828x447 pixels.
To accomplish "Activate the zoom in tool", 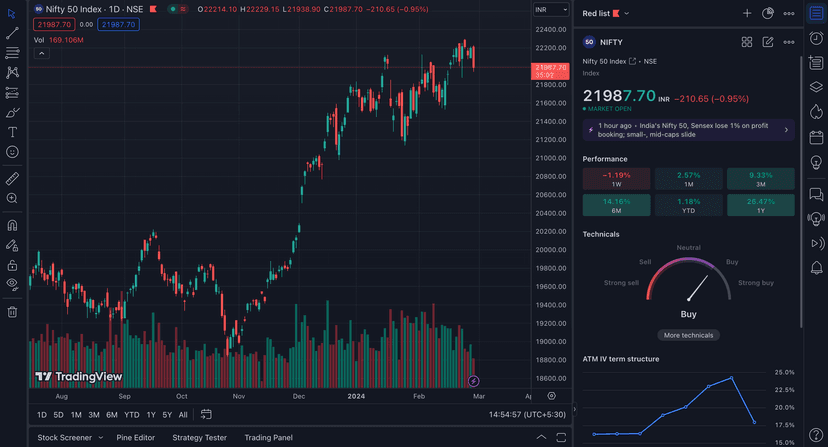I will coord(12,198).
